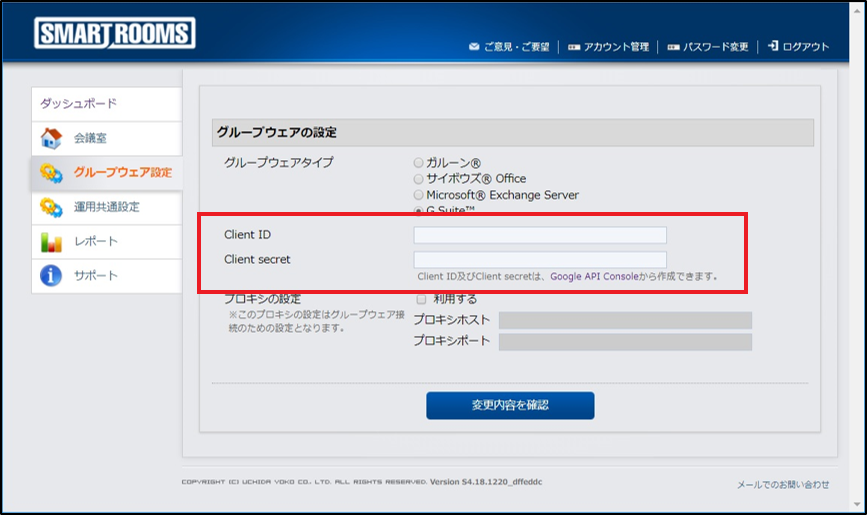Choose the Microsoft Exchange Server option
The image size is (867, 515).
(x=419, y=194)
